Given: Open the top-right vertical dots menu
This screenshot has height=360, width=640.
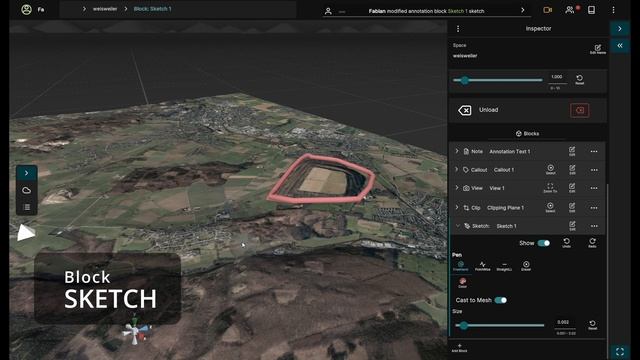Looking at the screenshot, I should [613, 10].
